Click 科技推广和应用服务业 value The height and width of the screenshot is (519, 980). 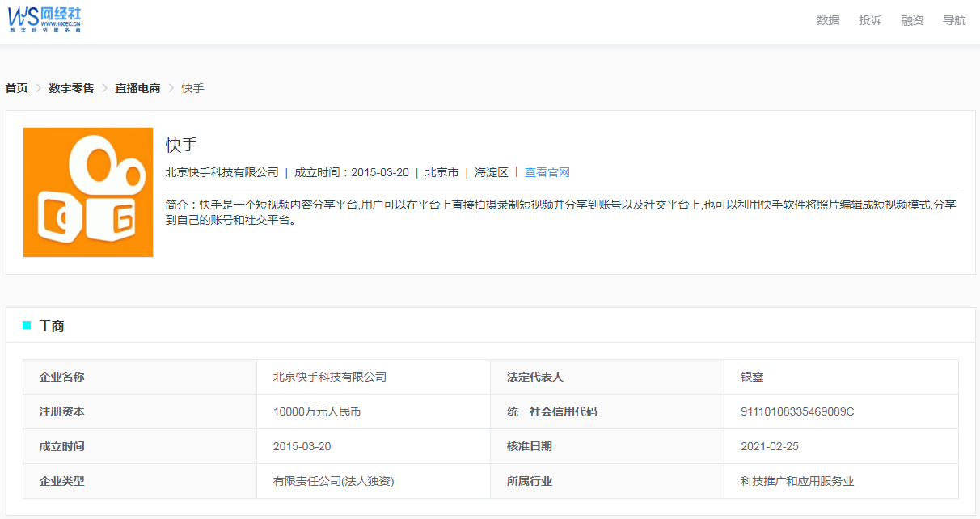point(797,481)
